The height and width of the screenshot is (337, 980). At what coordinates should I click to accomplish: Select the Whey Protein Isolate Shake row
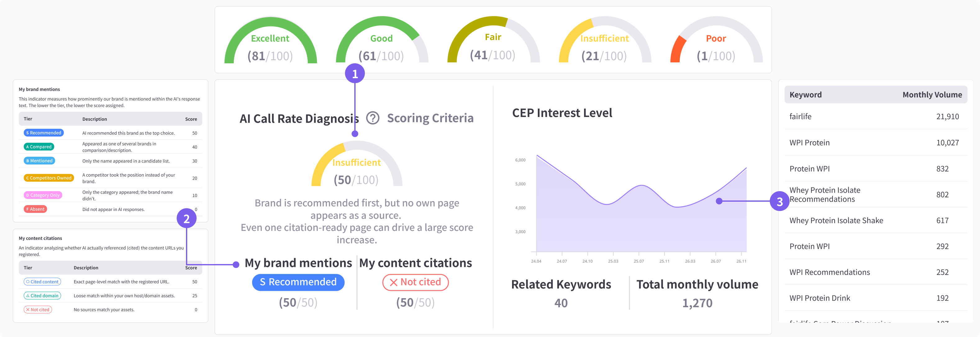pos(876,220)
